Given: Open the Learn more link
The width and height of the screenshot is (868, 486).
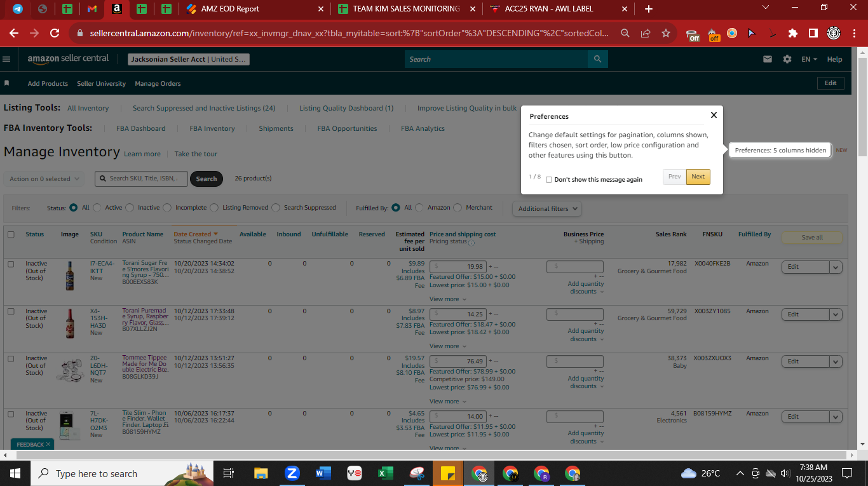Looking at the screenshot, I should [142, 154].
